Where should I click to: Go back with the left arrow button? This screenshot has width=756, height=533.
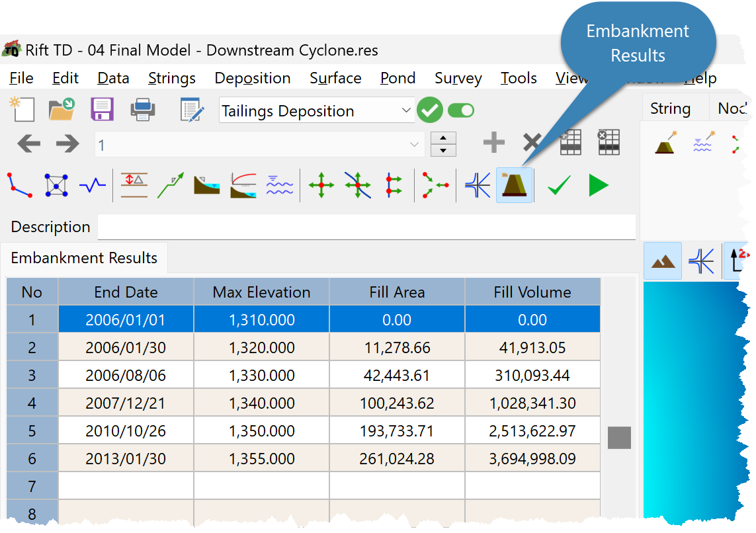pos(29,143)
